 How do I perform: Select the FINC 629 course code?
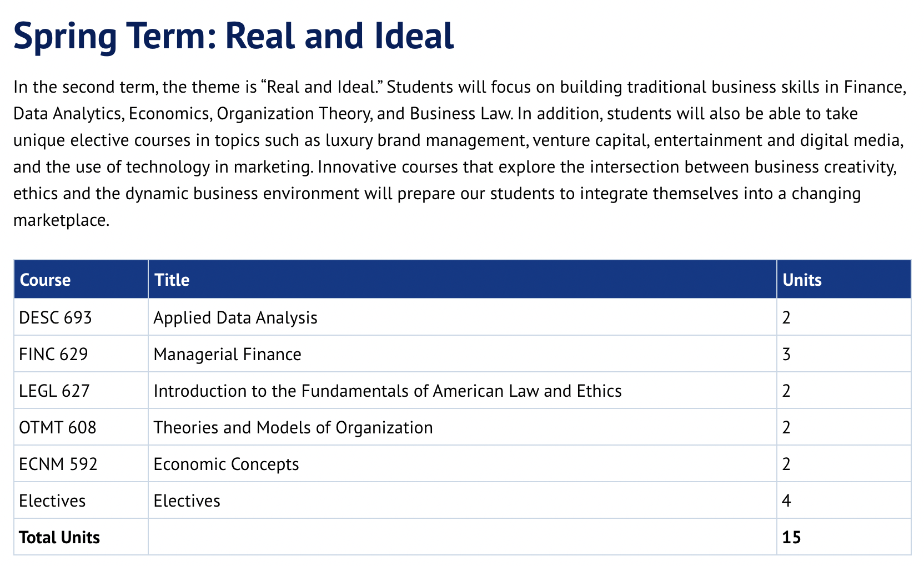(53, 354)
